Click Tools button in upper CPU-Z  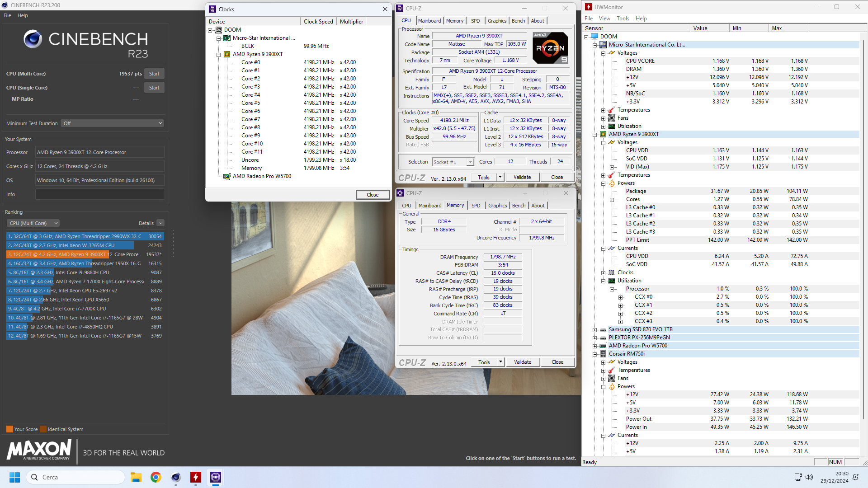[484, 177]
